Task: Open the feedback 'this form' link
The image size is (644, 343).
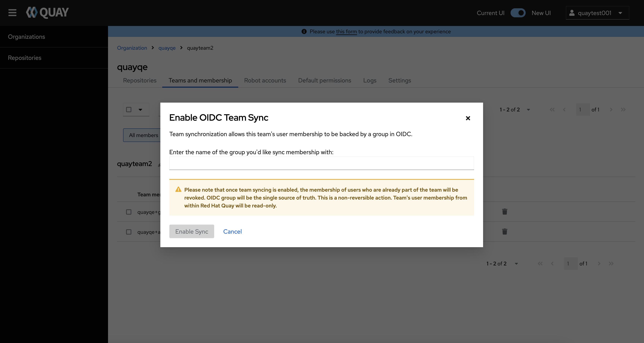Action: (x=346, y=32)
